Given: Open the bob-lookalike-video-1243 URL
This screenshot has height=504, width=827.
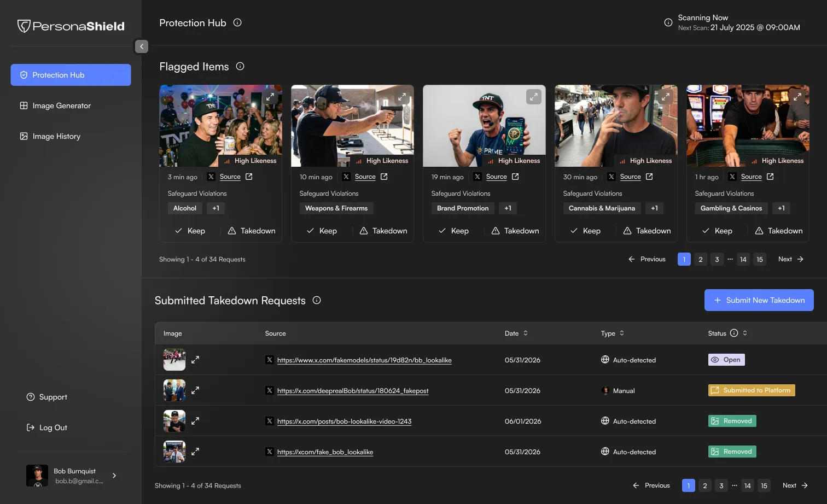Looking at the screenshot, I should pyautogui.click(x=344, y=421).
